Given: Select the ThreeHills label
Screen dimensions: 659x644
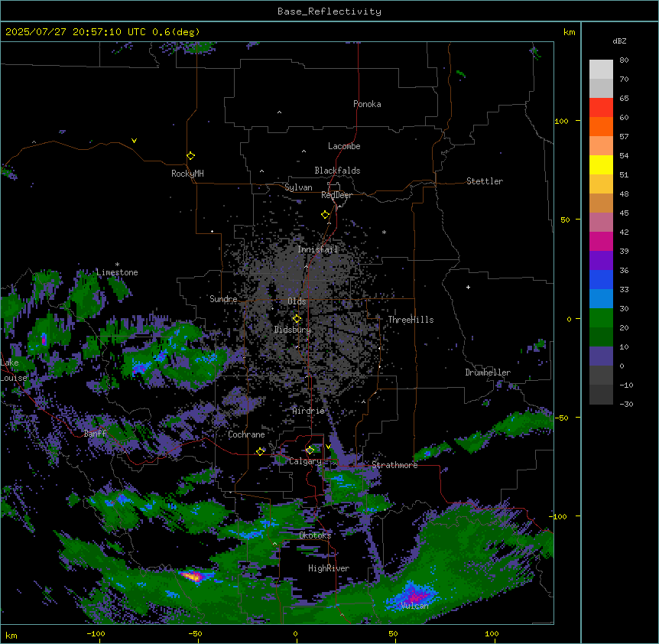Looking at the screenshot, I should (x=411, y=320).
